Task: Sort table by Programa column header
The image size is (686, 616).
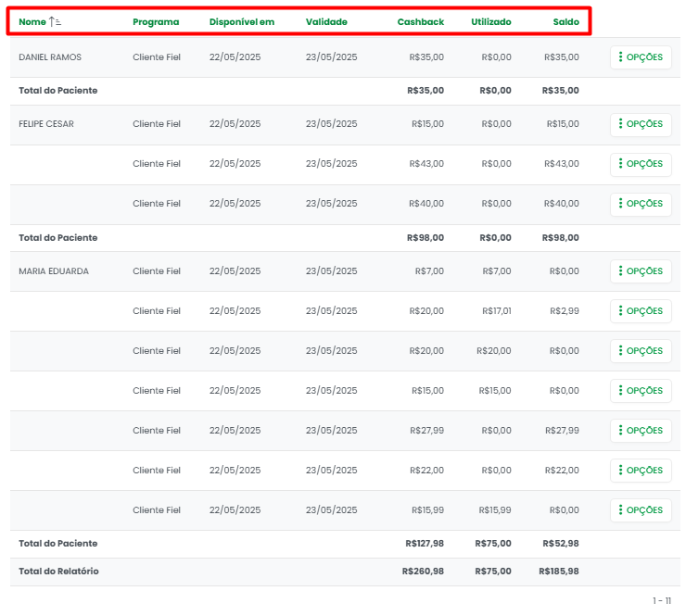Action: [x=156, y=21]
